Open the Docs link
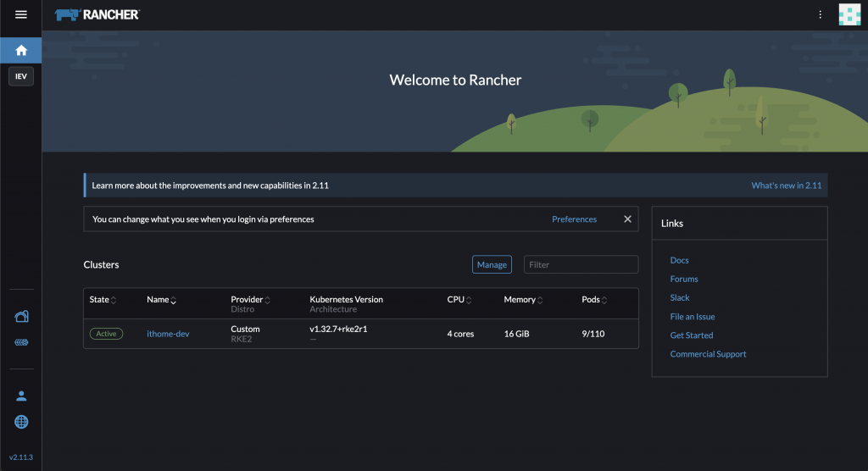The height and width of the screenshot is (471, 868). (x=679, y=260)
